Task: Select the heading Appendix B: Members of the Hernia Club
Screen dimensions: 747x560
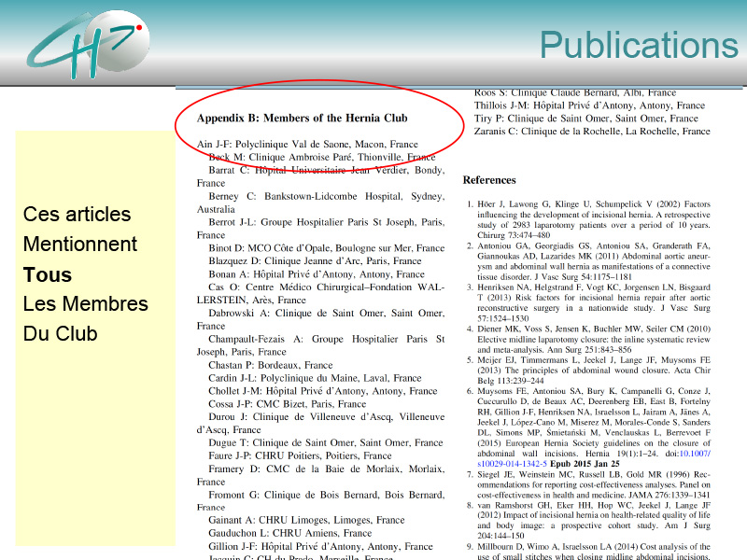Action: pyautogui.click(x=302, y=119)
